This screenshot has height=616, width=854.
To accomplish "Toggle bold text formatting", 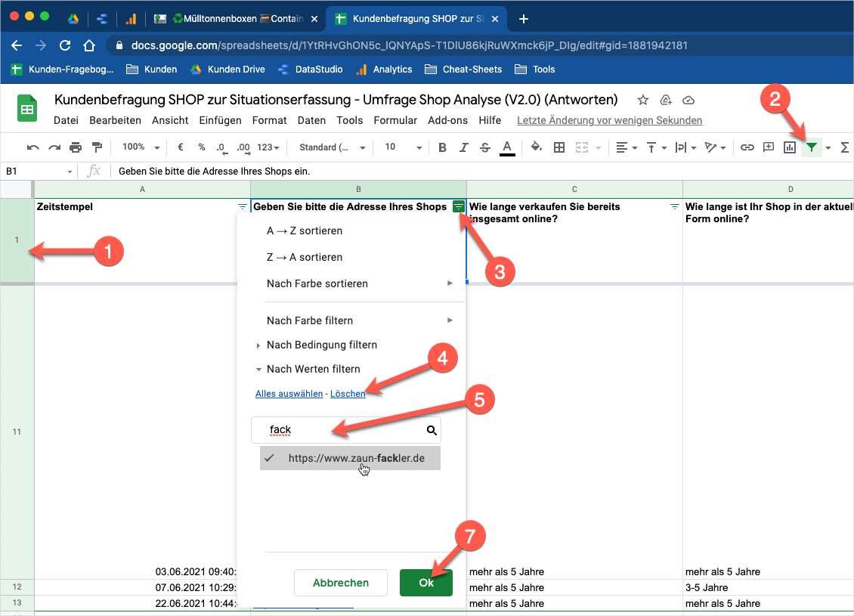I will click(x=443, y=147).
